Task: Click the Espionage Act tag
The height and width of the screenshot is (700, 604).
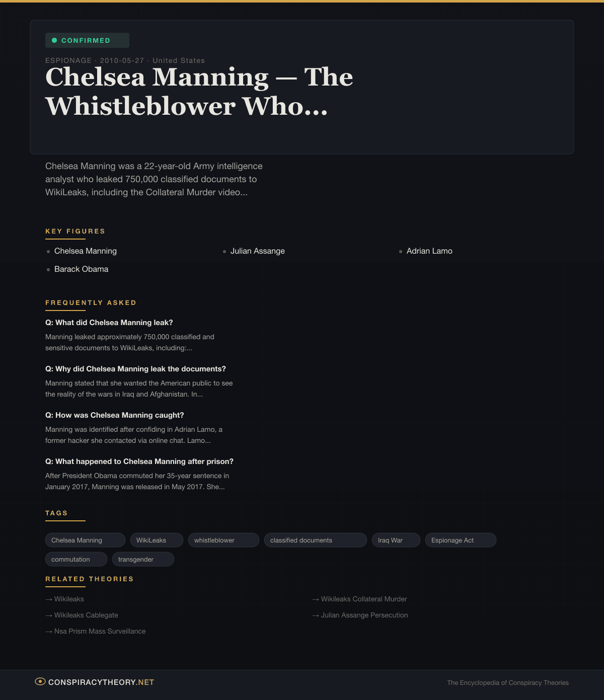Action: coord(461,540)
